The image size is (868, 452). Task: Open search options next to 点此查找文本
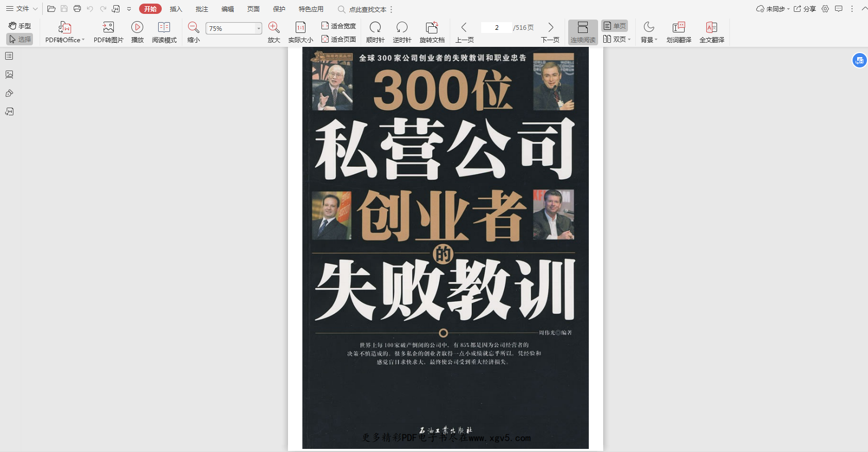pos(392,9)
